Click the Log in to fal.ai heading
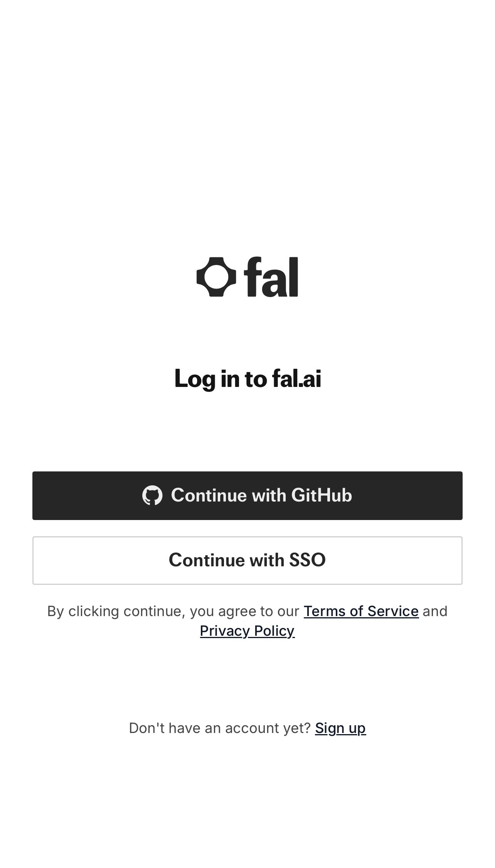 tap(247, 379)
